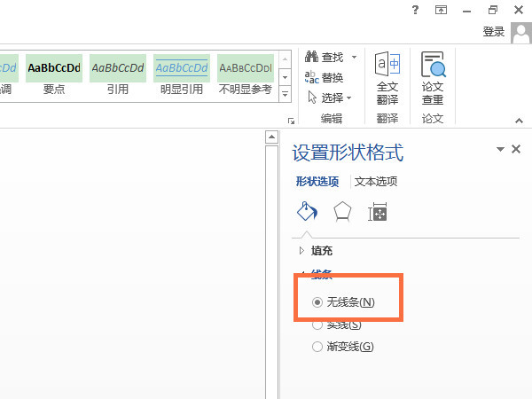This screenshot has height=399, width=532.
Task: Click the user account avatar
Action: [x=521, y=33]
